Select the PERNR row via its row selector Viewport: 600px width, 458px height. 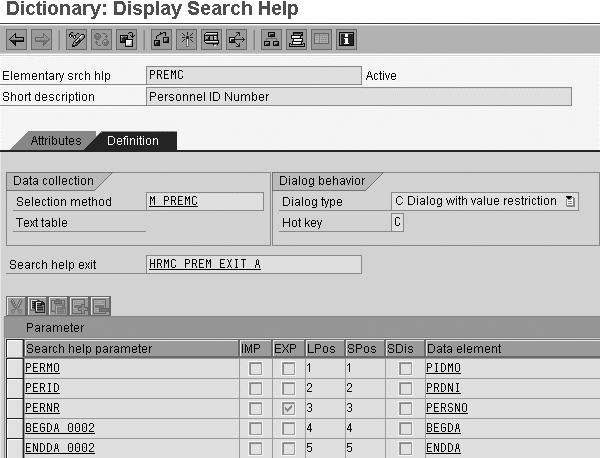click(15, 408)
